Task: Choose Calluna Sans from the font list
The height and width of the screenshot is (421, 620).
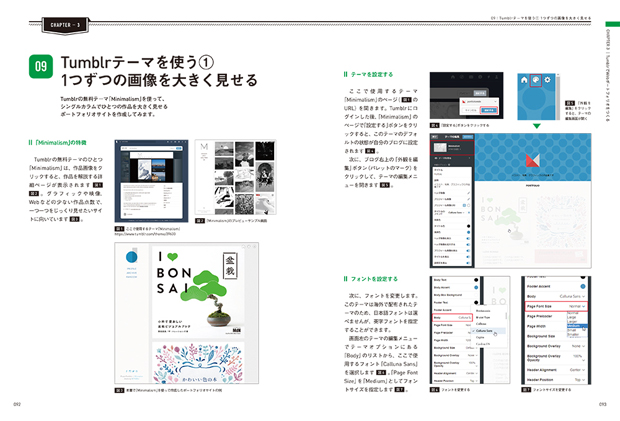Action: pyautogui.click(x=486, y=331)
